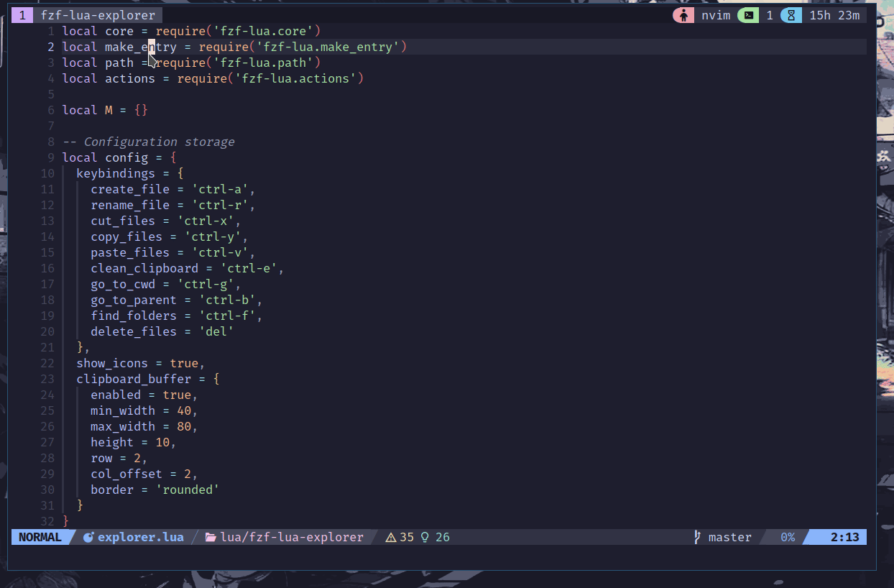Click the 2:13 cursor position indicator
894x588 pixels.
click(x=845, y=537)
